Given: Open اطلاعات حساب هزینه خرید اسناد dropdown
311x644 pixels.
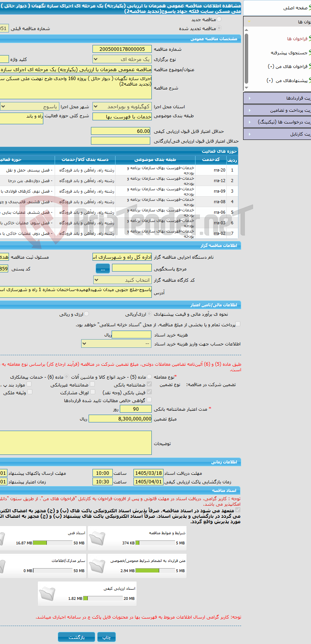Looking at the screenshot, I should 116,343.
